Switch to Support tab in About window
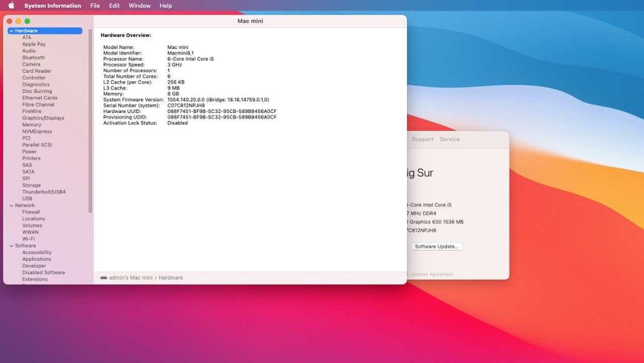Screen dimensions: 644x363 point(422,139)
